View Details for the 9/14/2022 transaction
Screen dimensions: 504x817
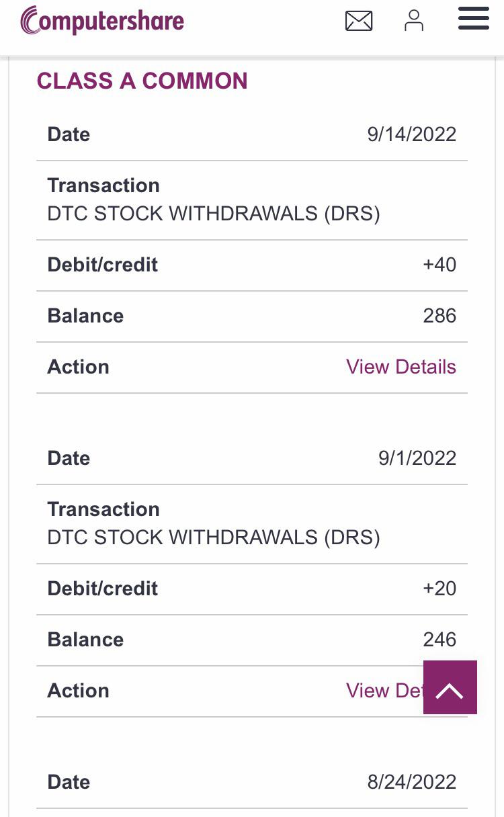(401, 367)
